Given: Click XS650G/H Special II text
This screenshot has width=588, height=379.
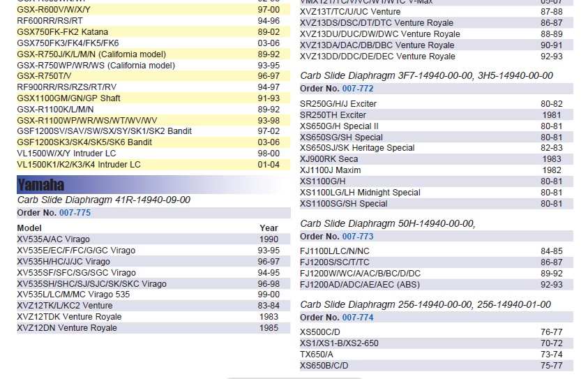Looking at the screenshot, I should tap(339, 126).
